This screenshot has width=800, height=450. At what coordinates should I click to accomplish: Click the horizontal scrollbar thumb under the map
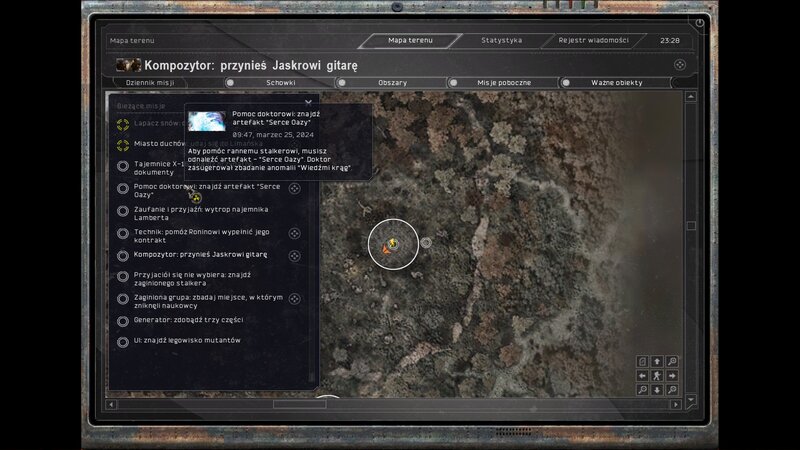[299, 404]
